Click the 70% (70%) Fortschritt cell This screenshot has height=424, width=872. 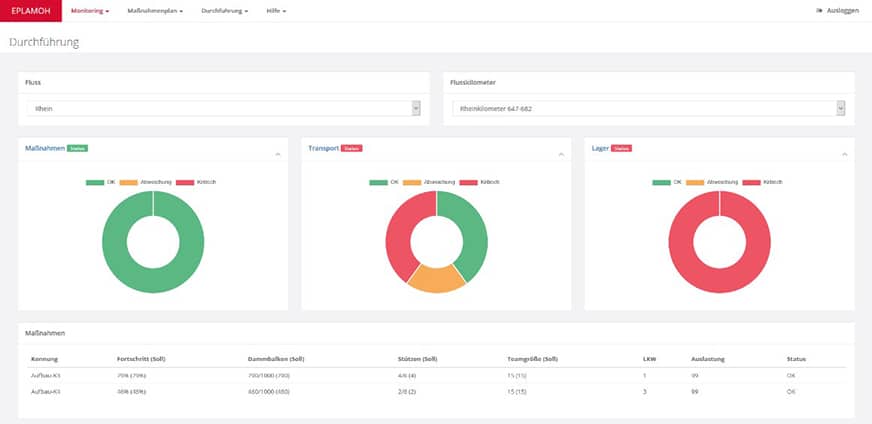132,376
